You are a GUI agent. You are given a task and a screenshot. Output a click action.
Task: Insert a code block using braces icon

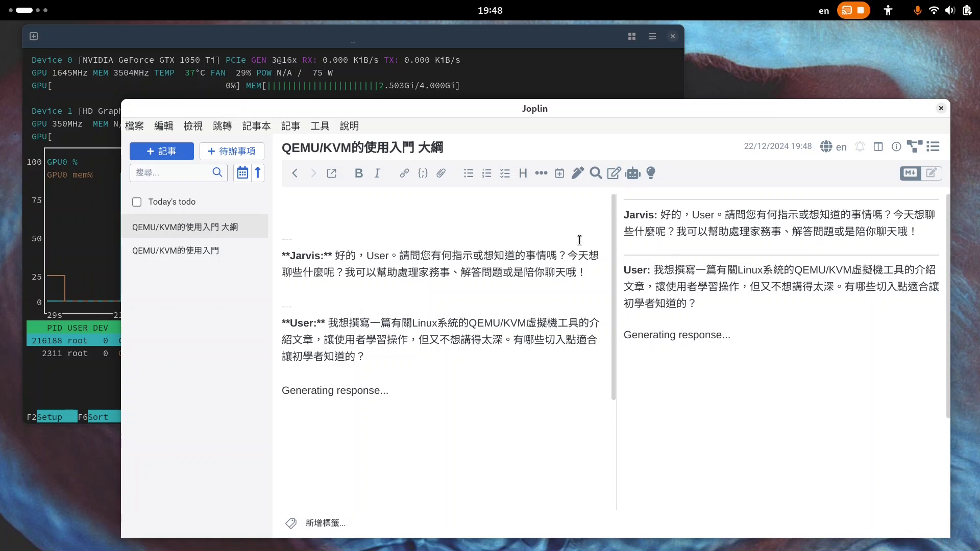[x=423, y=173]
